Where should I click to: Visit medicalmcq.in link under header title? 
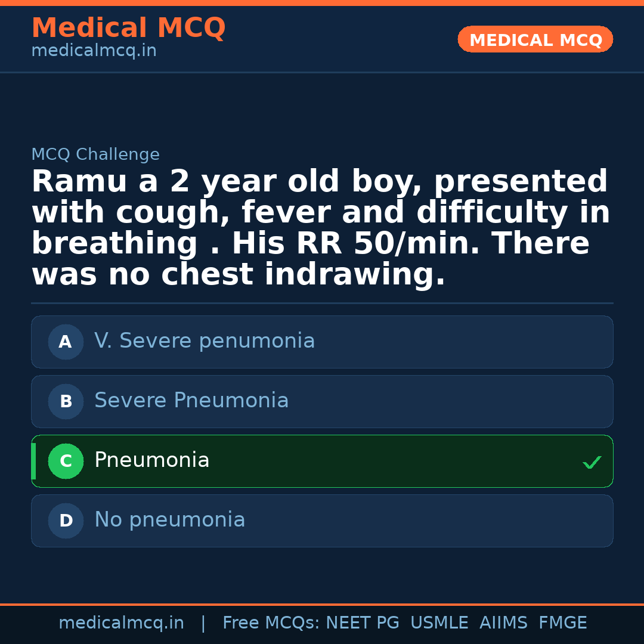(94, 51)
